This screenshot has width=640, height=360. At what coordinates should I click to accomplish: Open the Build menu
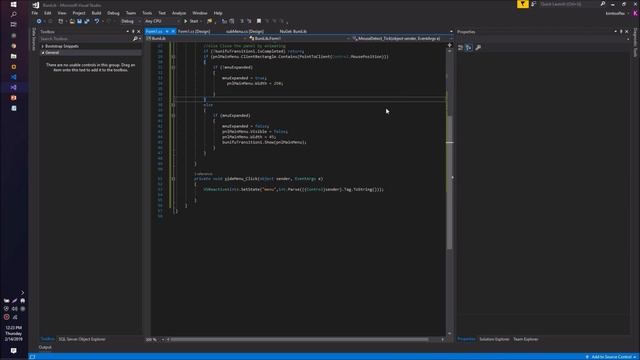96,13
